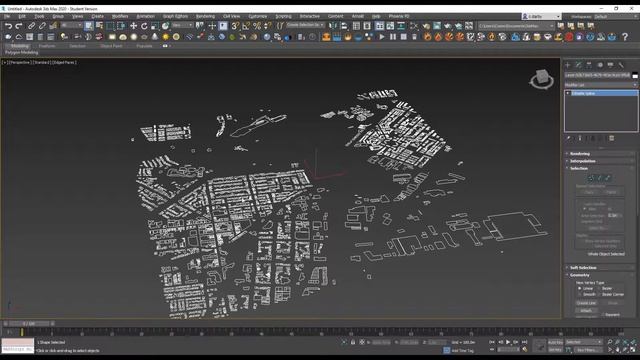Open the Help question mark icon

[625, 37]
